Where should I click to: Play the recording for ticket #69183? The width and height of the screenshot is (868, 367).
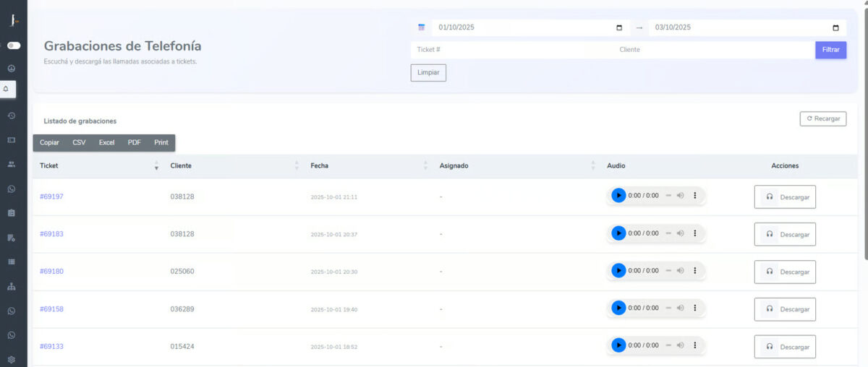[x=618, y=233]
